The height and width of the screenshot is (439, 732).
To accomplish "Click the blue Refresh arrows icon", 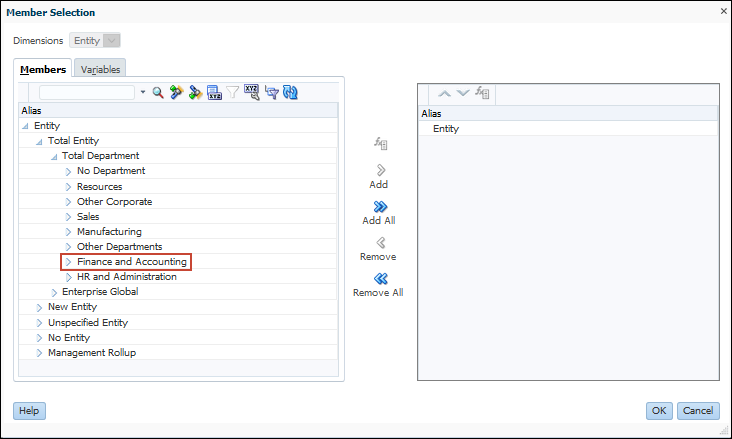I will [x=290, y=92].
